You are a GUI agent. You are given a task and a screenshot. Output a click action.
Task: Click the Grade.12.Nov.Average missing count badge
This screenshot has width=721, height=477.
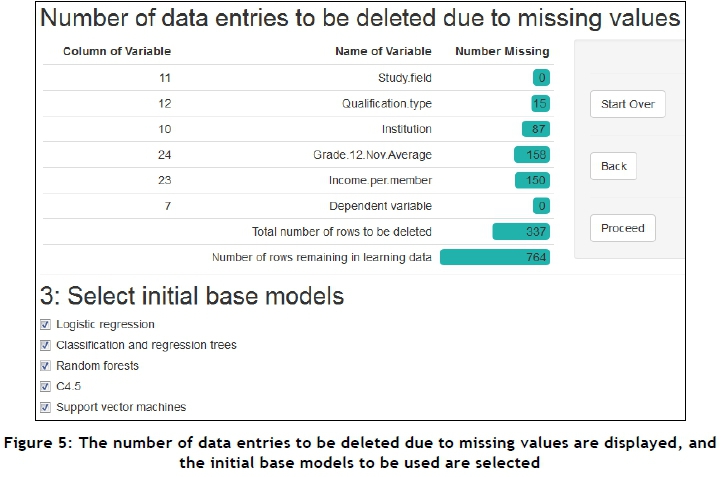pyautogui.click(x=532, y=155)
